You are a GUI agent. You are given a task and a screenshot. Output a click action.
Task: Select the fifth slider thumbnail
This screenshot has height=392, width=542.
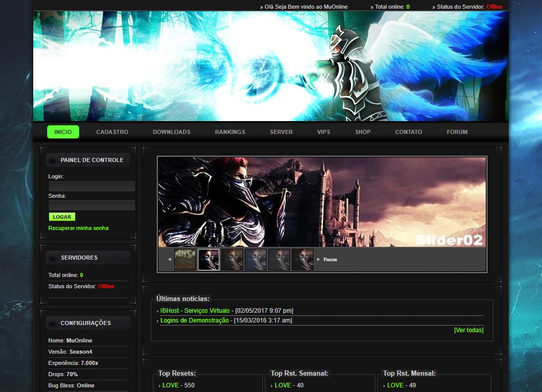279,260
